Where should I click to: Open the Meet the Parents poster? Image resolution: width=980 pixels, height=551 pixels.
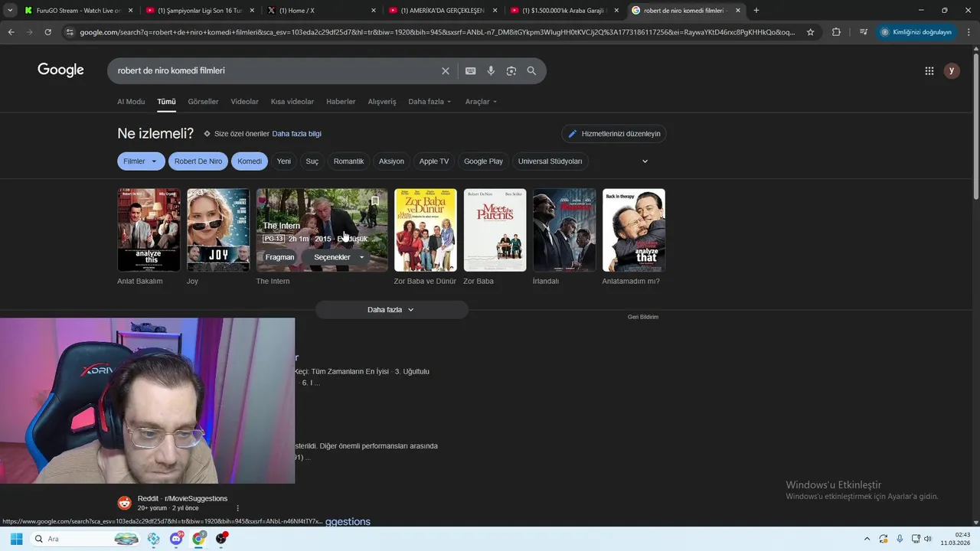click(x=495, y=230)
